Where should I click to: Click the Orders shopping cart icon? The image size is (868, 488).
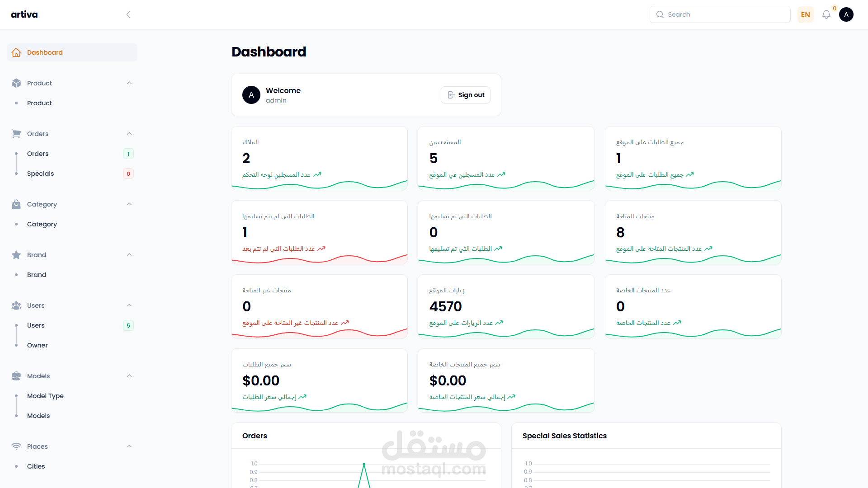point(16,134)
